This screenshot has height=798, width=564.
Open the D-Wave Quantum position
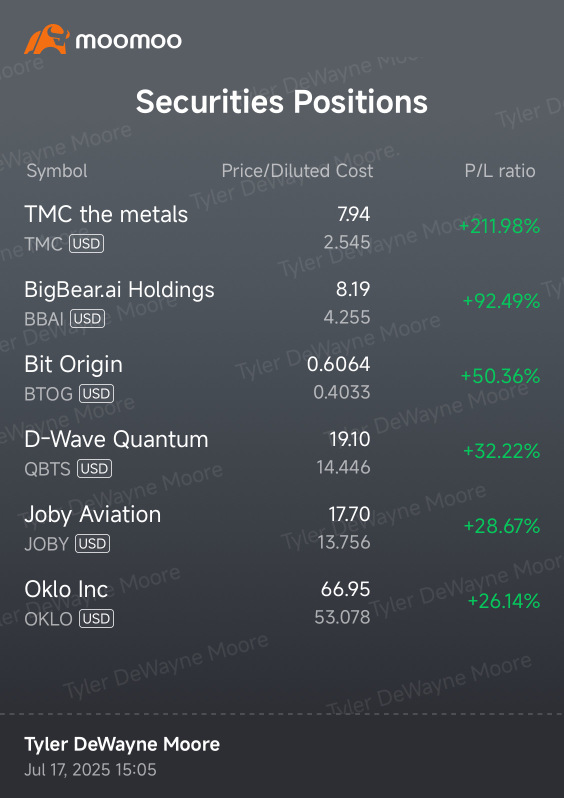[x=282, y=452]
